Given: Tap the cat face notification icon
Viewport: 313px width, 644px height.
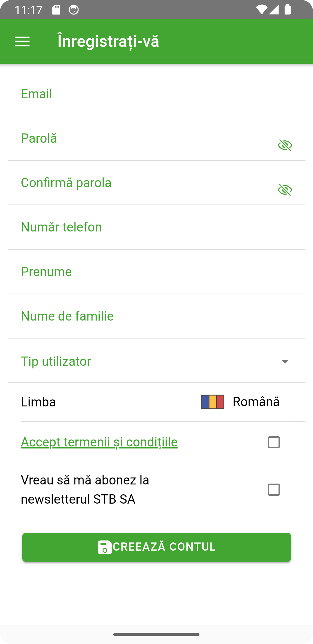Looking at the screenshot, I should (x=74, y=10).
